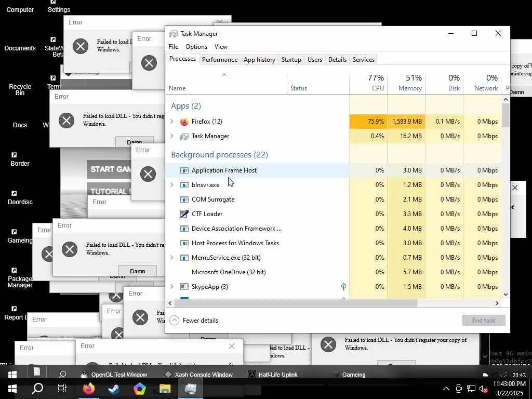Switch to the Users tab
Viewport: 532px width, 399px height.
click(x=314, y=60)
